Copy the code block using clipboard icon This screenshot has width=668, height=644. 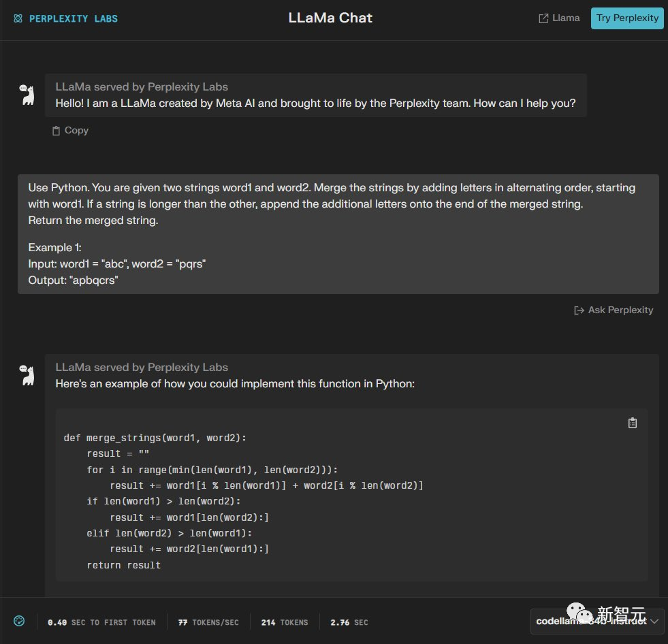[x=632, y=423]
